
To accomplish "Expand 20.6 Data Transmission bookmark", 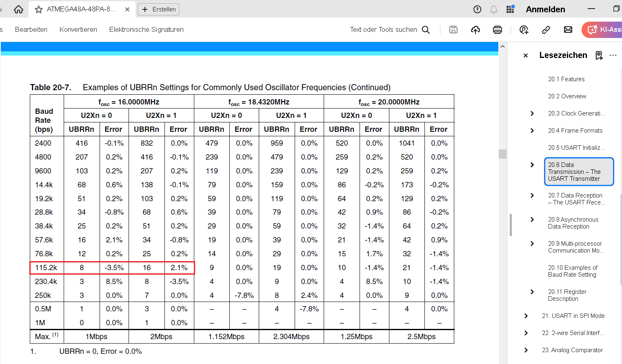I will 532,165.
